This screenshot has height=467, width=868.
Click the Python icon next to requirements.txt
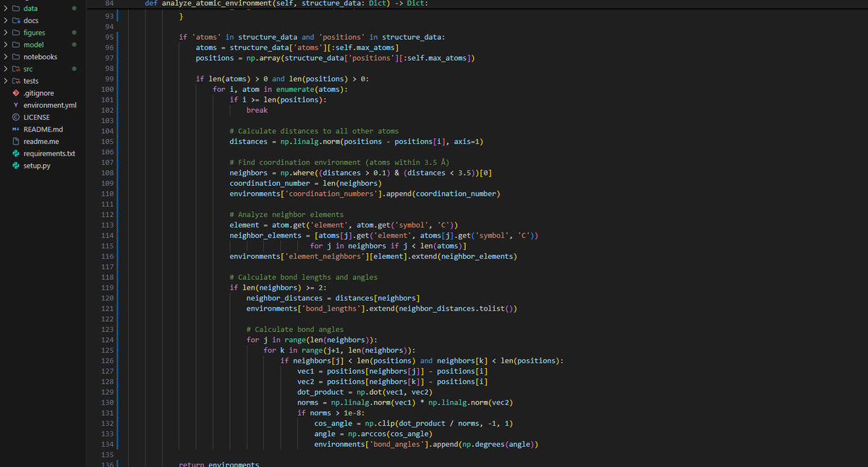[x=16, y=153]
